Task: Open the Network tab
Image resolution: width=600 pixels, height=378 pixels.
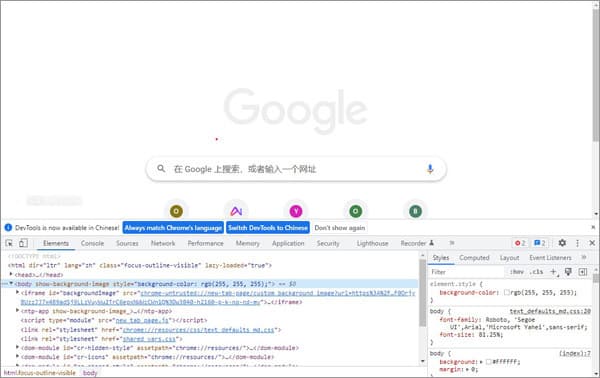Action: 163,243
